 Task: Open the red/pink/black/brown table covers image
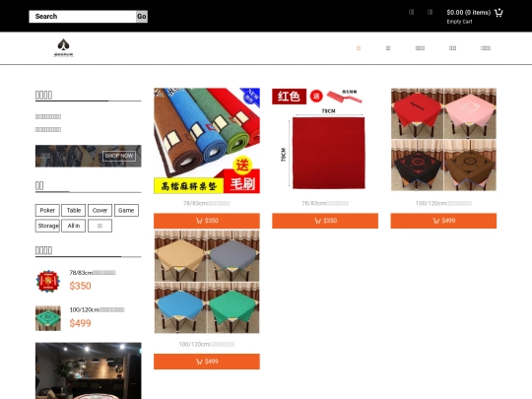pyautogui.click(x=443, y=140)
